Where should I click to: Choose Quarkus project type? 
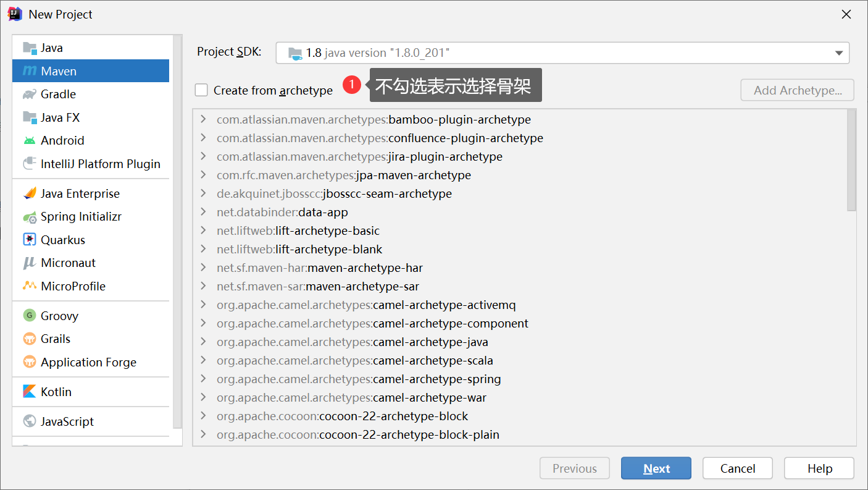(91, 240)
